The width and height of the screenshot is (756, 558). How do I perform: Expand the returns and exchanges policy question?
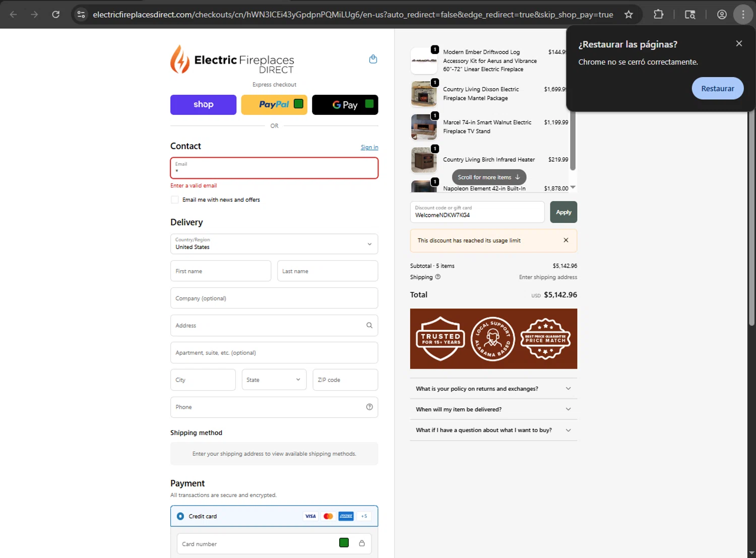click(x=493, y=389)
